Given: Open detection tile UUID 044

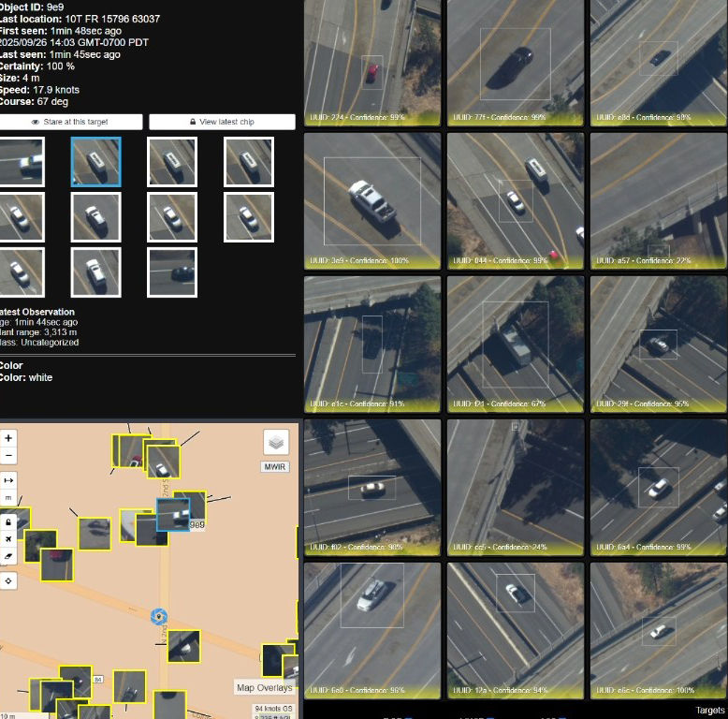Looking at the screenshot, I should tap(516, 201).
